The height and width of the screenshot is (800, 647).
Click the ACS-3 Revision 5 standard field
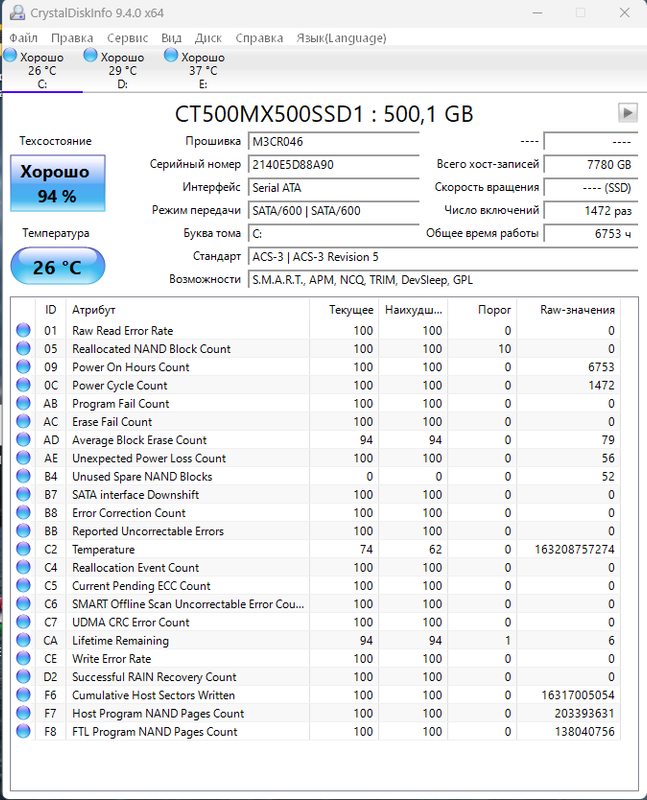tap(442, 257)
